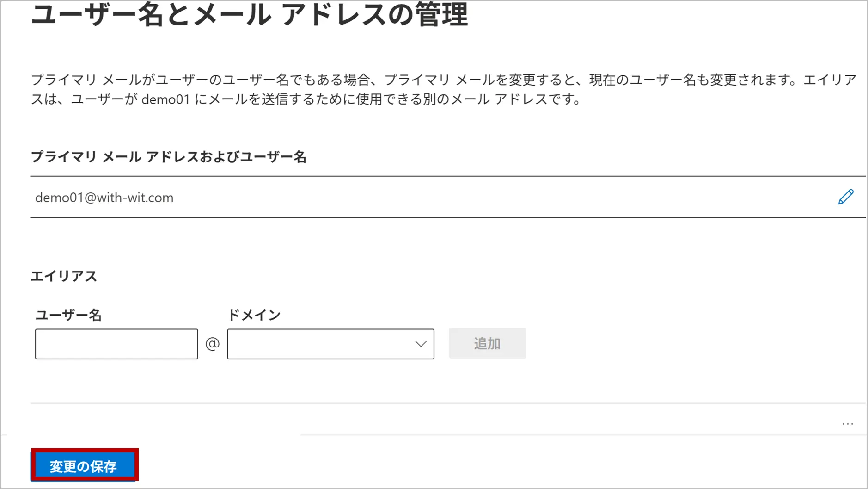The image size is (868, 489).
Task: Click the chevron arrow in the ドメイン box
Action: tap(421, 344)
